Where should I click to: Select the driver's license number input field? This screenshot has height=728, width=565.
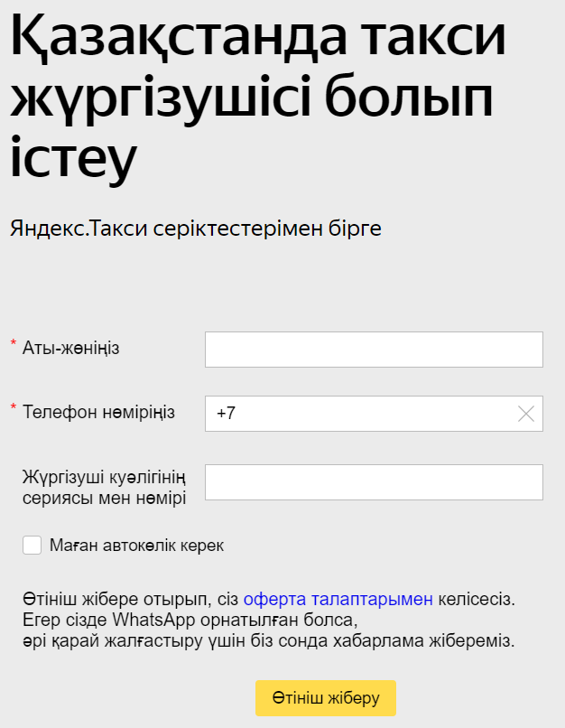pyautogui.click(x=374, y=482)
